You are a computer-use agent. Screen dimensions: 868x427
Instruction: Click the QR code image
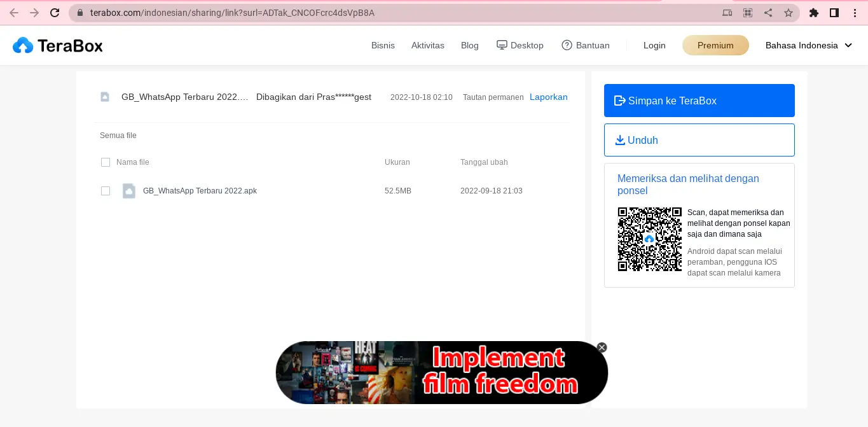pyautogui.click(x=650, y=239)
